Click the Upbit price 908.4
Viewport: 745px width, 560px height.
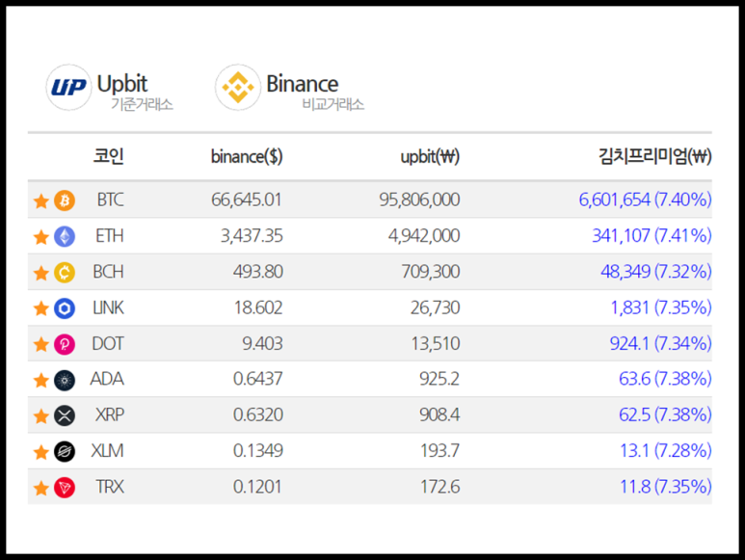439,415
